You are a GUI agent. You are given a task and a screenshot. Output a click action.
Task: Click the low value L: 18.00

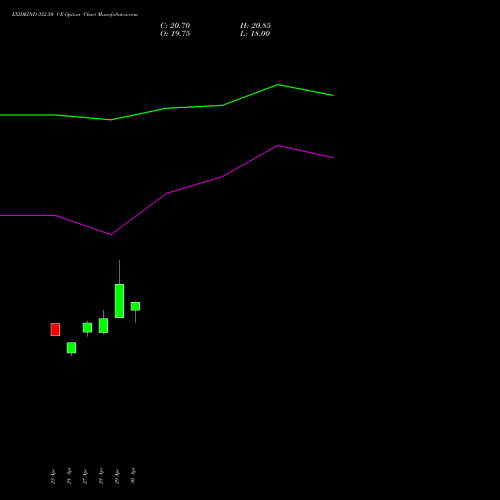point(255,34)
